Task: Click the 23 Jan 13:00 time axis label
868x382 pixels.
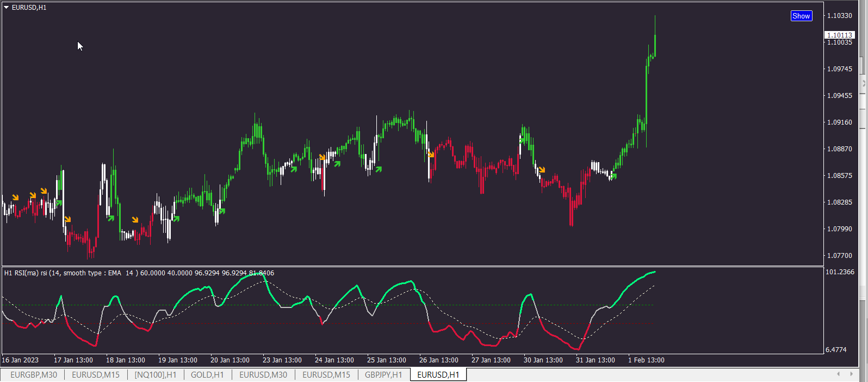Action: (x=282, y=360)
